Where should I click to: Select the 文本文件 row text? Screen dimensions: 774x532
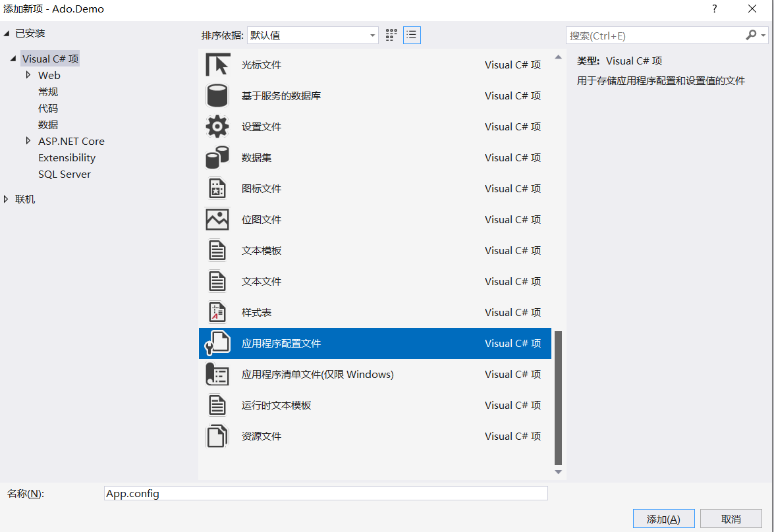pos(261,282)
